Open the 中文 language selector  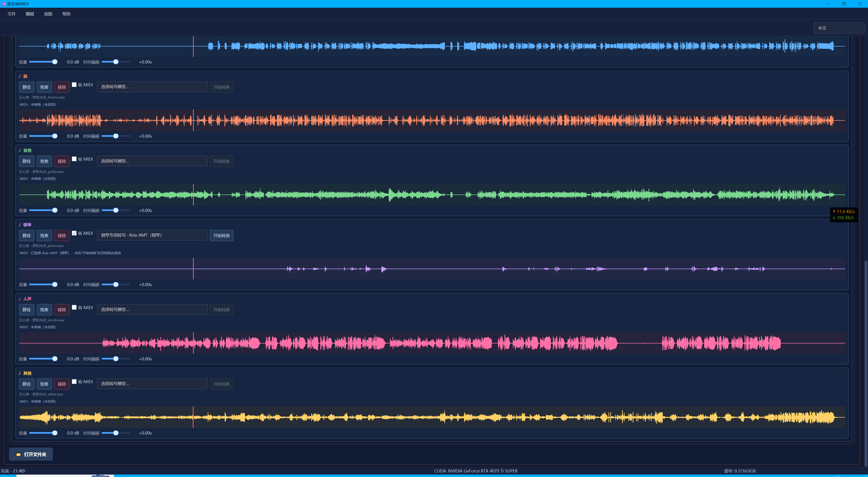(x=839, y=28)
